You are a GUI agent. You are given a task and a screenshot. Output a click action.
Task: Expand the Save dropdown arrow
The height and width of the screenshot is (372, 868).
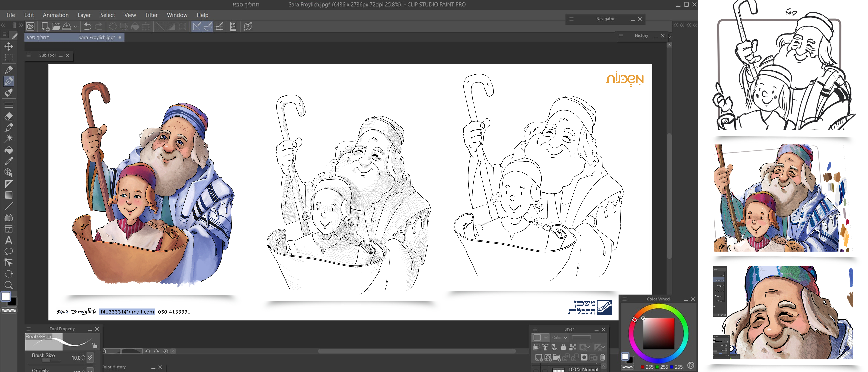(x=75, y=26)
